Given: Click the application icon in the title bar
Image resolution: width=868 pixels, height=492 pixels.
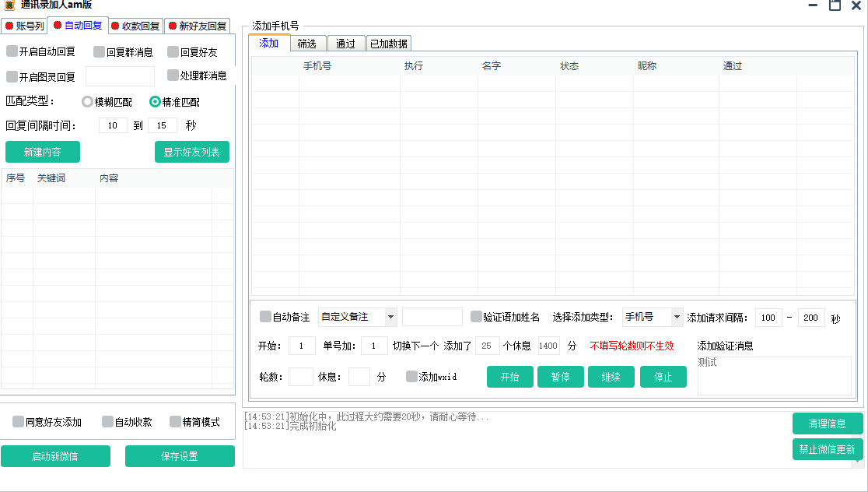Looking at the screenshot, I should 9,5.
